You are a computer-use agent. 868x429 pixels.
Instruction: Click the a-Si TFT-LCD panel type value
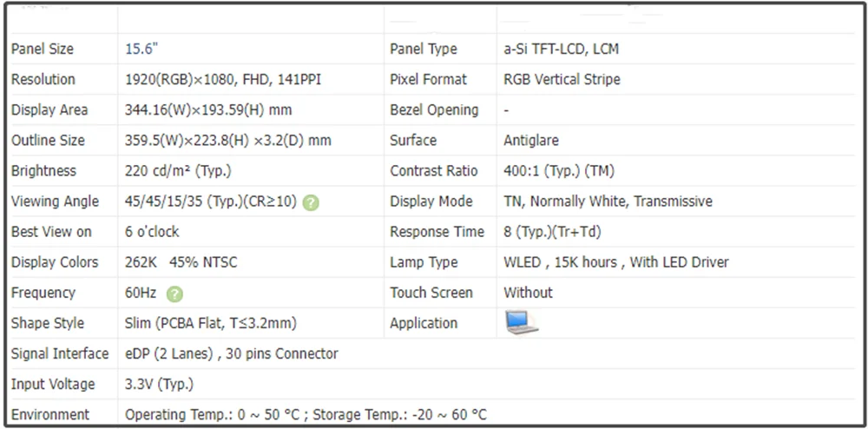pyautogui.click(x=561, y=49)
